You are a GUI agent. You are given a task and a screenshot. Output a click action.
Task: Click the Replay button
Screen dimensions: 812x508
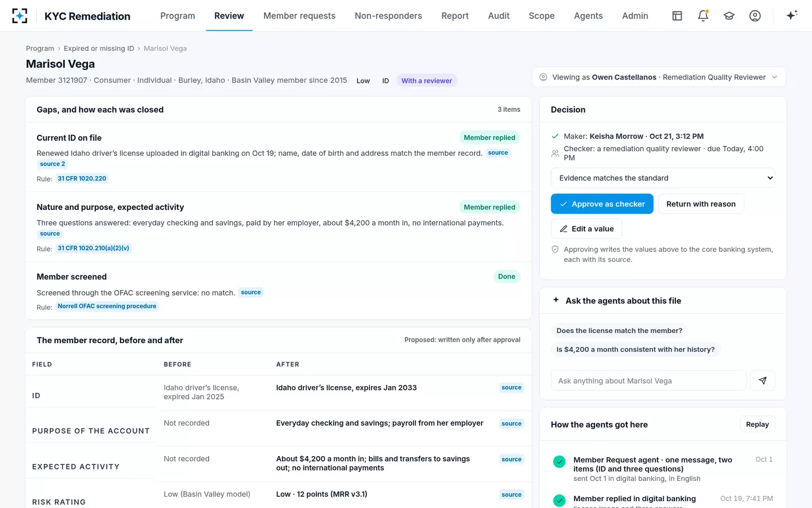(x=757, y=424)
